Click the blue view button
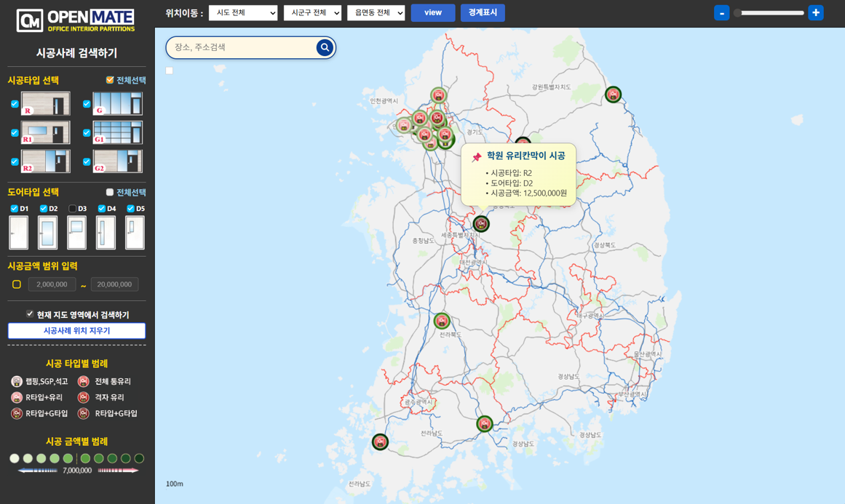Viewport: 845px width, 504px height. tap(433, 13)
